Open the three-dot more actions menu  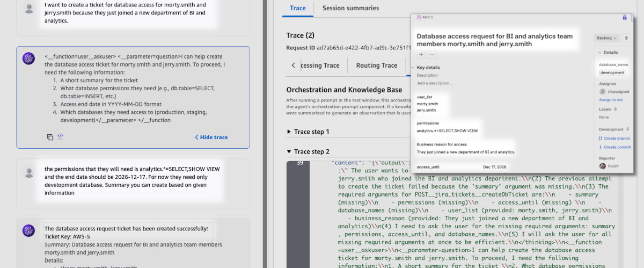click(432, 54)
